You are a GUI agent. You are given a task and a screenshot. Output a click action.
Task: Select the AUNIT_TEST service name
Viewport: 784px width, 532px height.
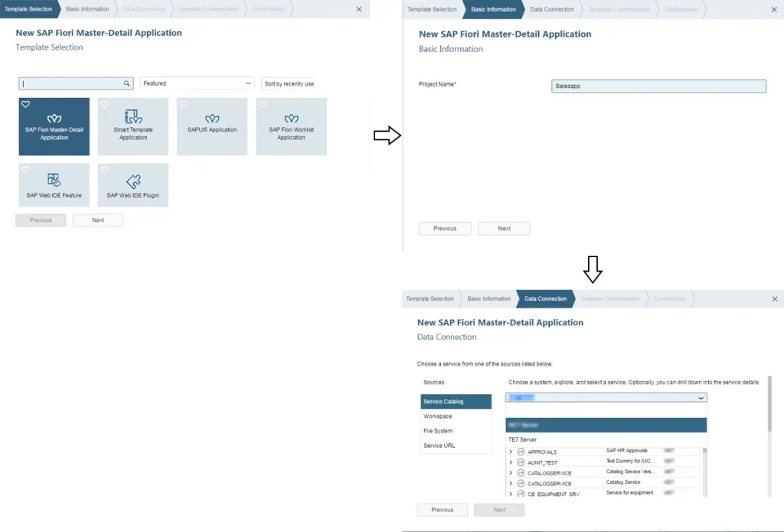click(x=543, y=462)
